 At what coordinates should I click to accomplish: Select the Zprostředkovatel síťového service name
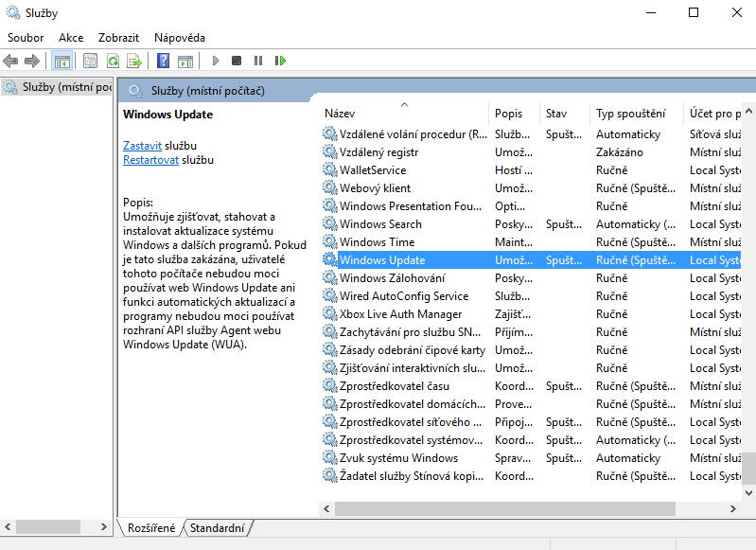click(x=411, y=422)
